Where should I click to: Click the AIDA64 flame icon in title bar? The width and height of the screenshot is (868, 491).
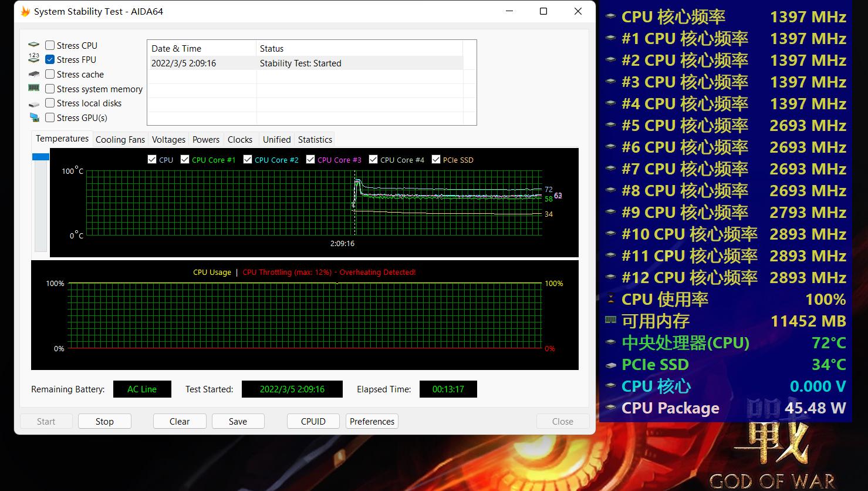(x=25, y=12)
